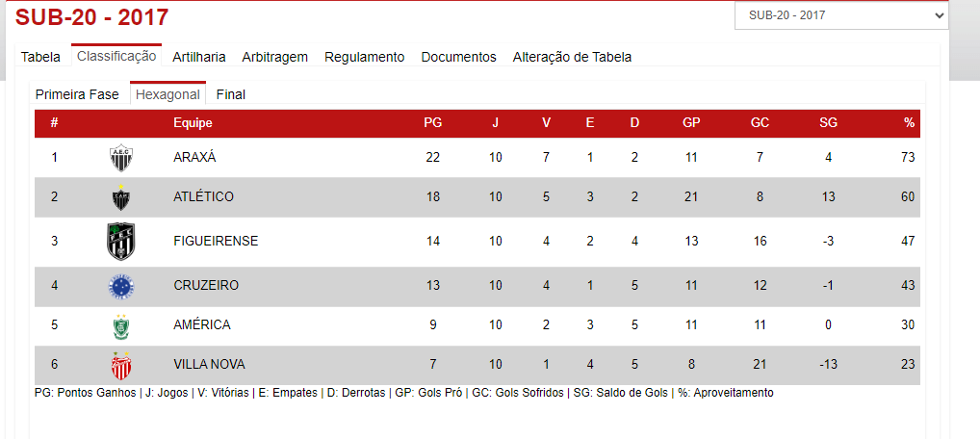Image resolution: width=980 pixels, height=439 pixels.
Task: Click the VILLA NOVA team name
Action: click(x=209, y=365)
